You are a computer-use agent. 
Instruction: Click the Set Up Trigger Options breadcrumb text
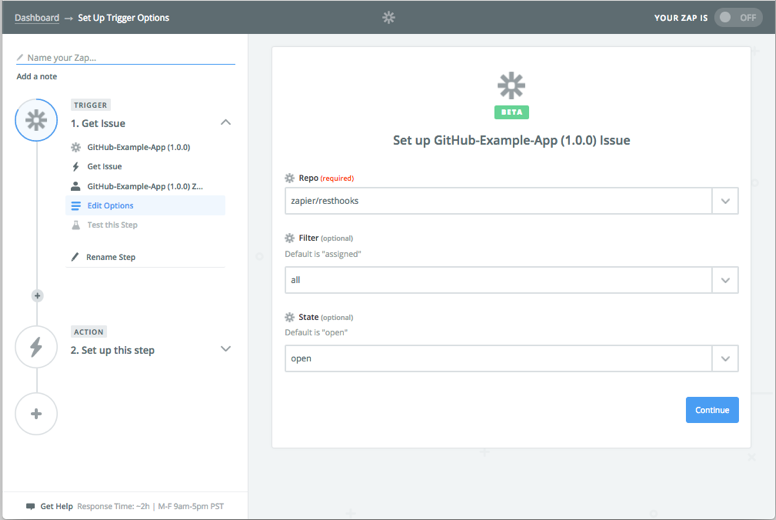(123, 18)
